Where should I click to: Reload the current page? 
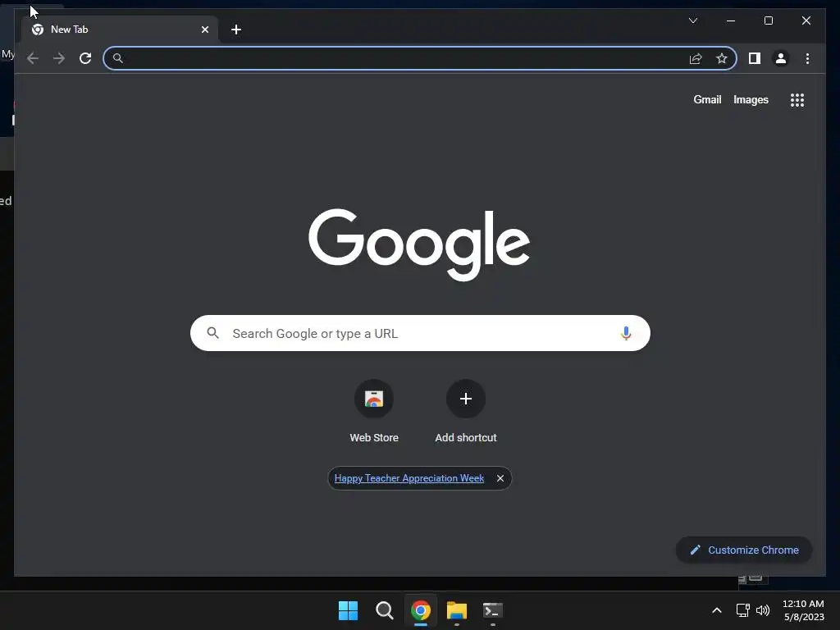(x=85, y=58)
